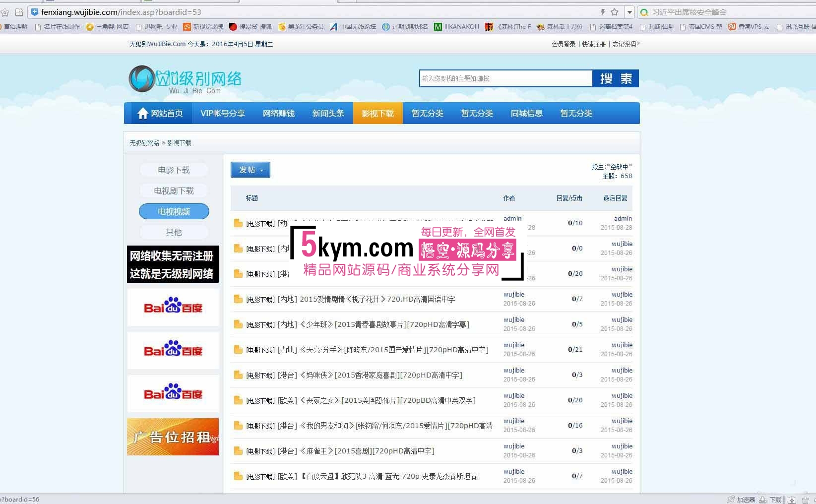
Task: Open the 帝国CMS bookmark
Action: point(701,27)
